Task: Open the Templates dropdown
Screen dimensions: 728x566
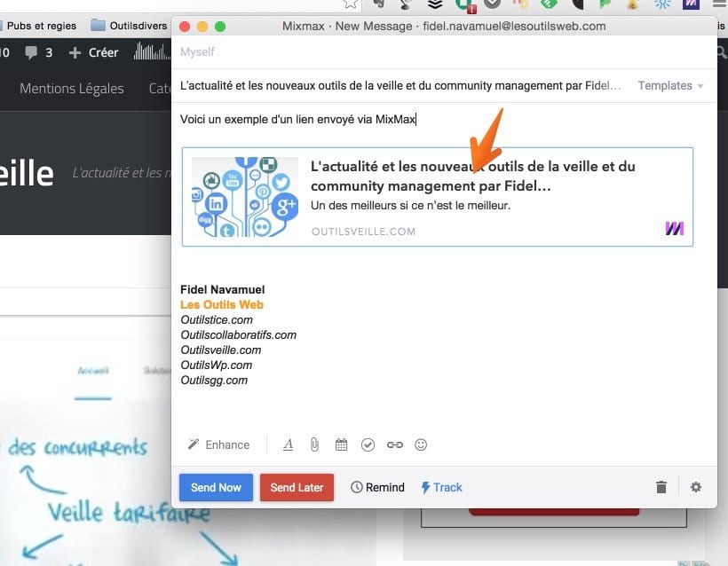Action: pyautogui.click(x=670, y=85)
